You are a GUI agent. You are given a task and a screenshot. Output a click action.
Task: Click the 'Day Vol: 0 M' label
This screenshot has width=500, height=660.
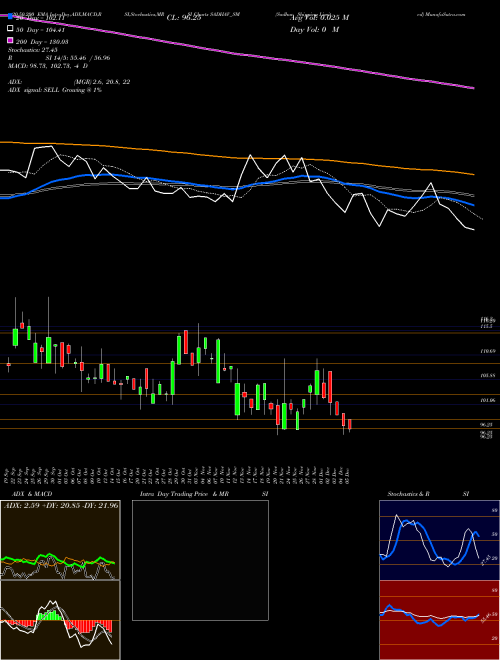click(x=314, y=29)
